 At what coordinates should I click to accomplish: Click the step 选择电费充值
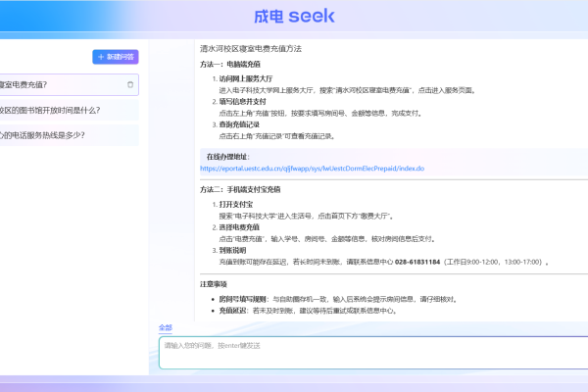click(239, 227)
